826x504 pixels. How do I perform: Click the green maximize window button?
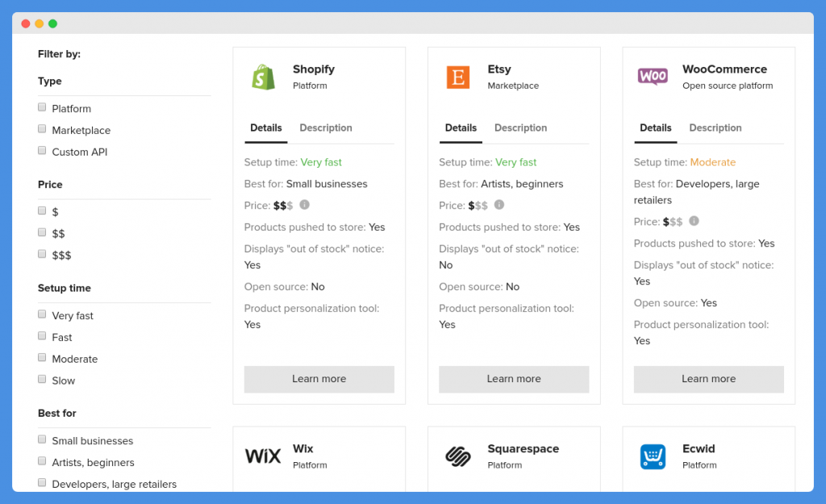click(x=52, y=23)
